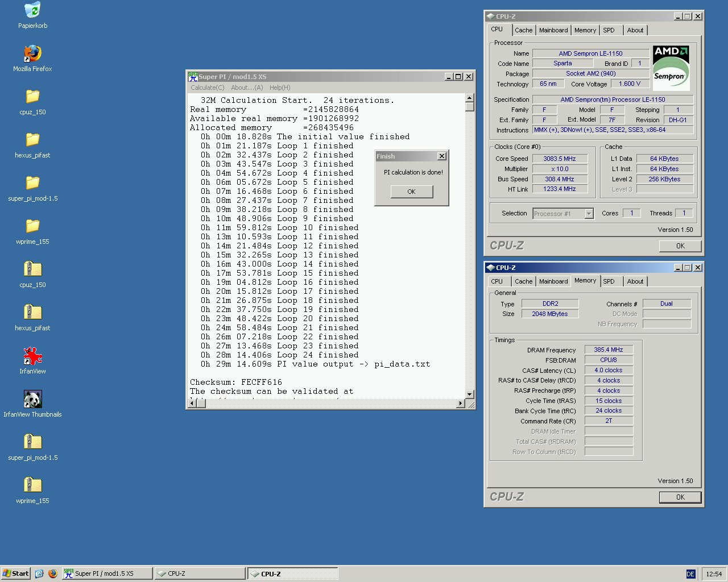Open the Calculate(C) menu in Super PI

[207, 88]
